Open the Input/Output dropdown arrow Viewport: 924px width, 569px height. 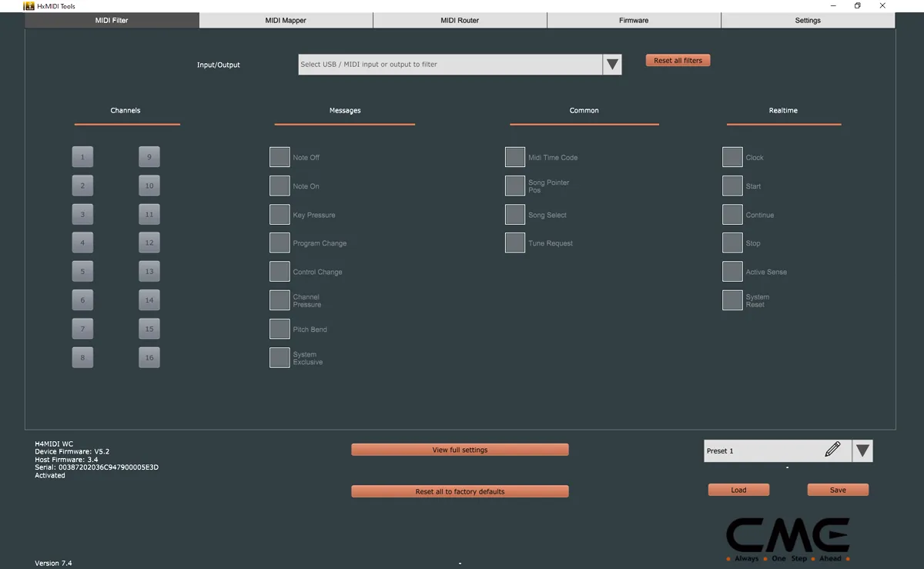612,64
